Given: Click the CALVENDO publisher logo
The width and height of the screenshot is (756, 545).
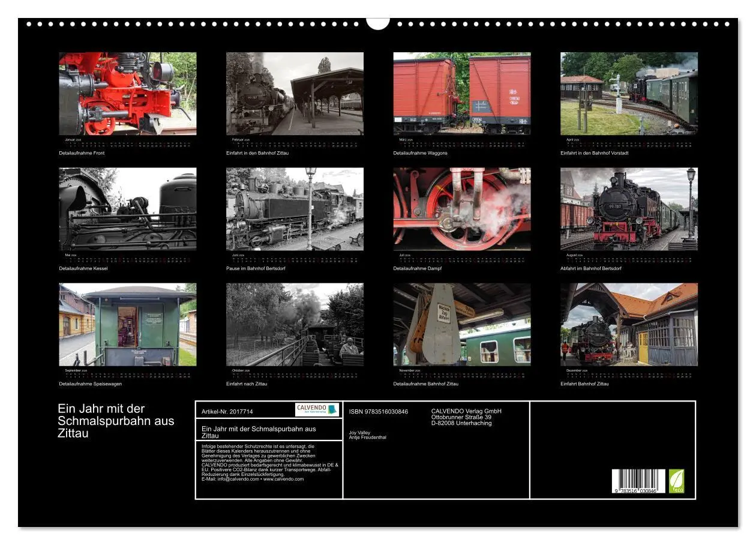Looking at the screenshot, I should pyautogui.click(x=317, y=409).
